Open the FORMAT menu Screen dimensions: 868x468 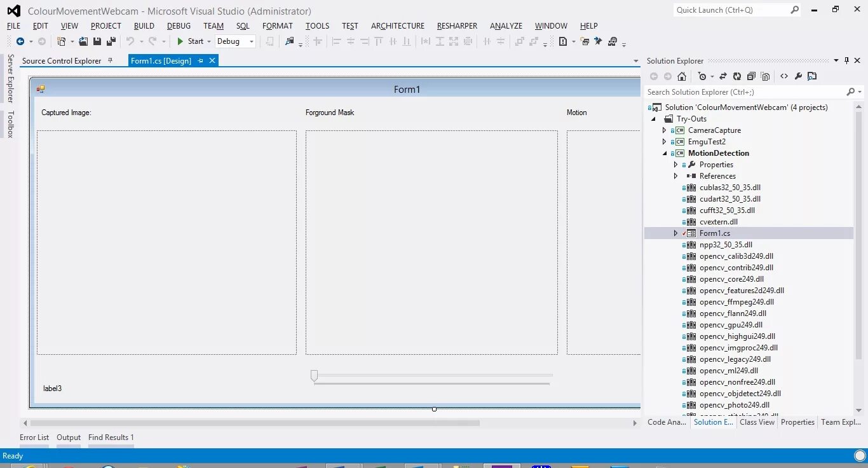[278, 26]
